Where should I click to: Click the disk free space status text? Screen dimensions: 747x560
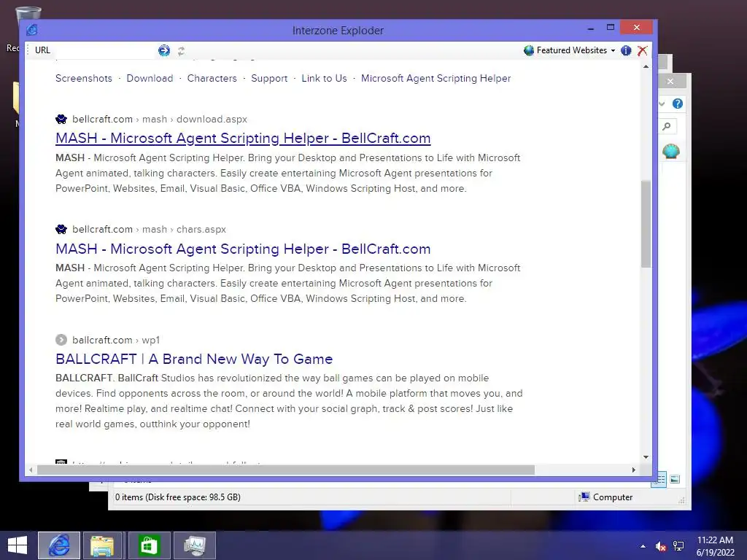point(178,497)
